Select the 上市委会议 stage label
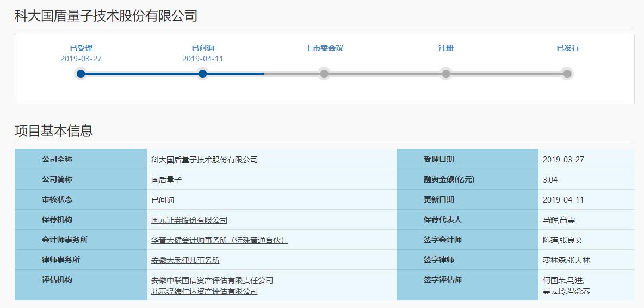644x308 pixels. click(x=324, y=48)
